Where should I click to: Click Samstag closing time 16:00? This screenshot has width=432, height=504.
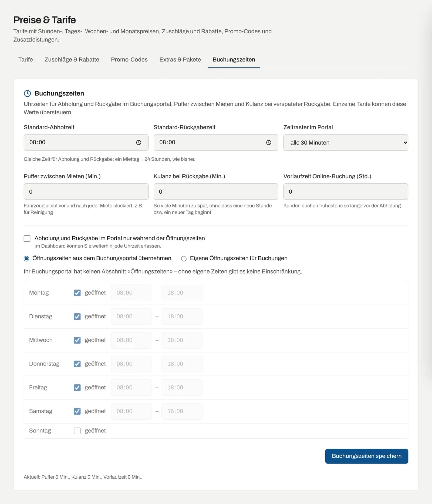[182, 411]
